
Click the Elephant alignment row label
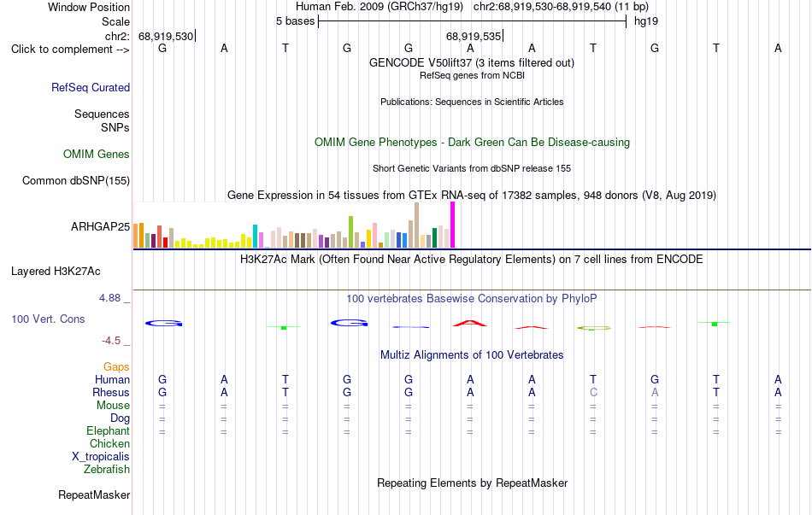[108, 431]
